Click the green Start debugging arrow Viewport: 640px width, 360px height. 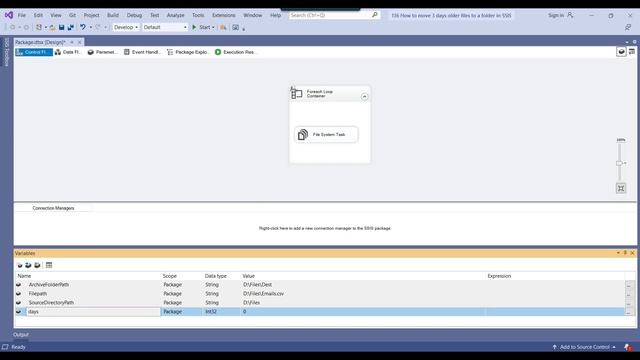[194, 27]
